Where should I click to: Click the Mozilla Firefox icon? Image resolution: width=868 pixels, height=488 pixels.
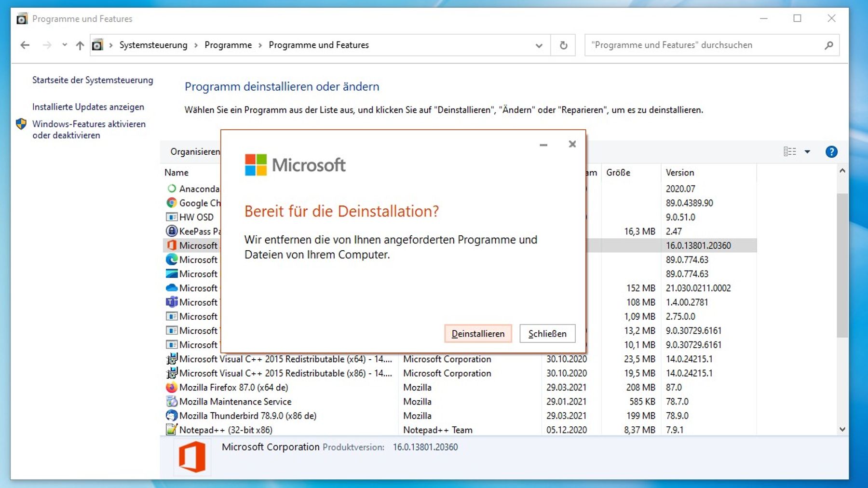172,387
